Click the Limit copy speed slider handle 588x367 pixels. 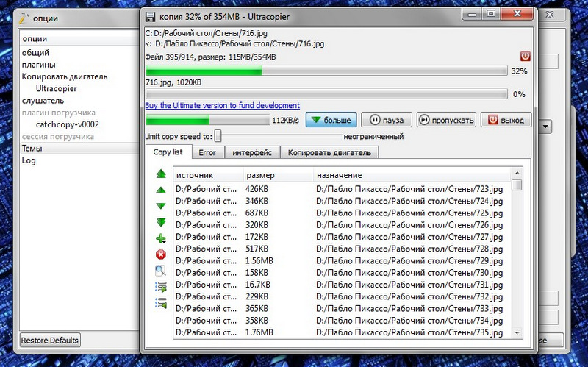pyautogui.click(x=218, y=136)
